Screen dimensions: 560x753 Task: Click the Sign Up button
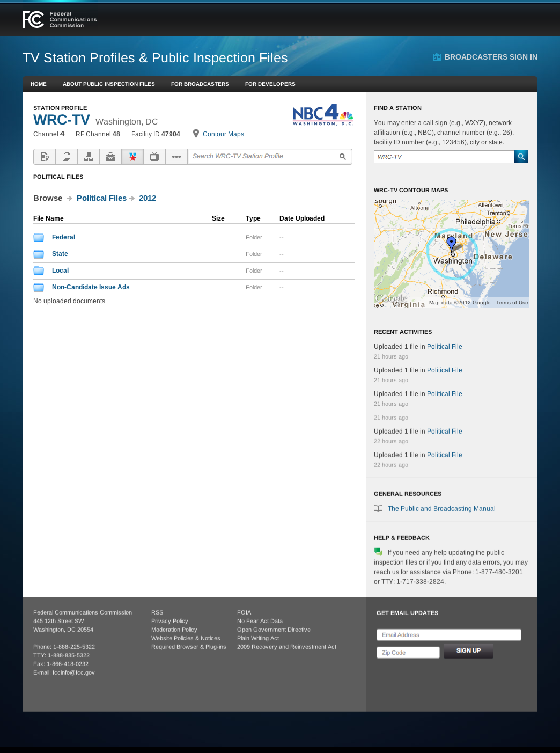pos(468,651)
